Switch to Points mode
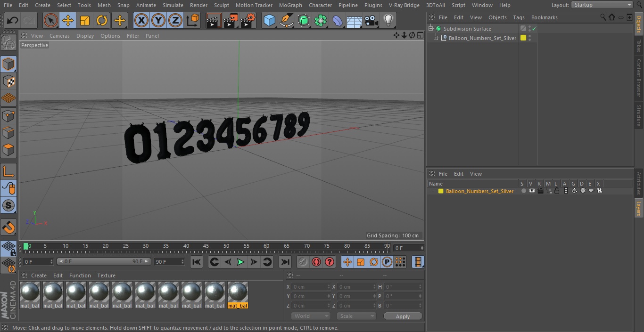 tap(8, 115)
